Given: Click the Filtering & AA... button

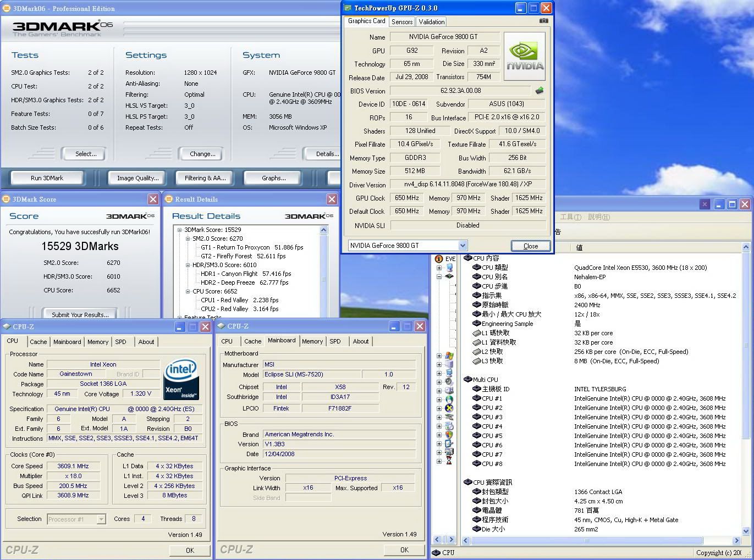Looking at the screenshot, I should pyautogui.click(x=205, y=178).
